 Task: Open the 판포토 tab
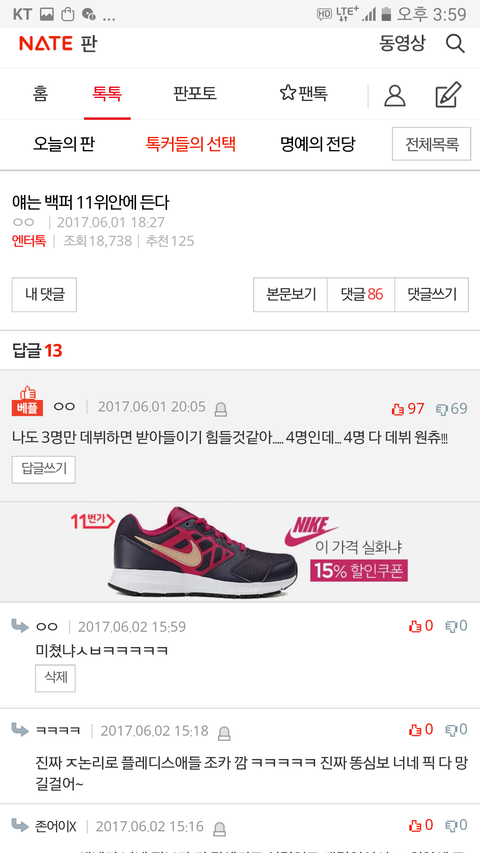tap(195, 94)
